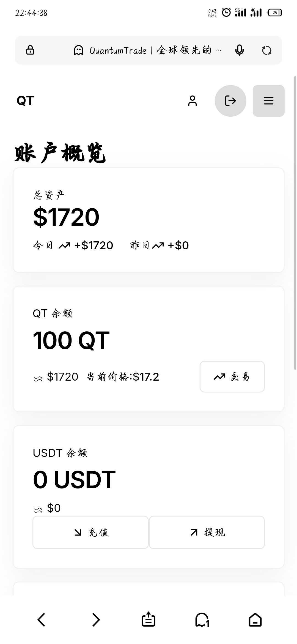Viewport: 297px width, 644px height.
Task: Click the 提现 withdraw button
Action: tap(207, 533)
